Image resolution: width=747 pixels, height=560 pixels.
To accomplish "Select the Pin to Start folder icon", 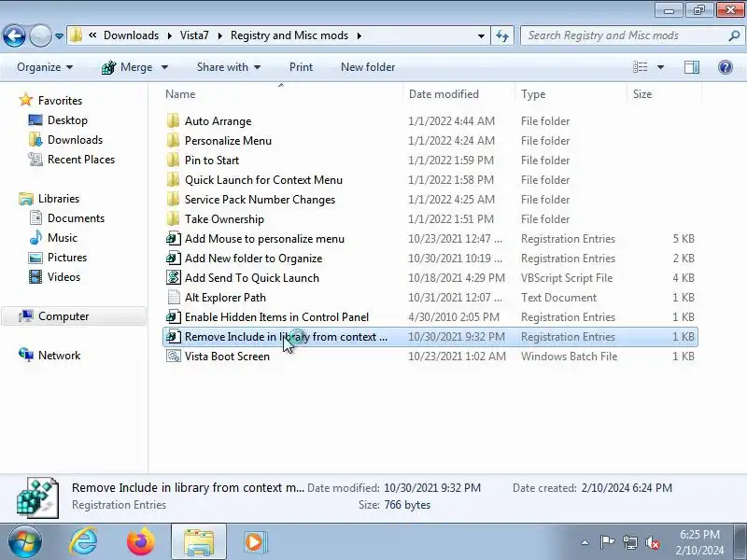I will point(173,160).
